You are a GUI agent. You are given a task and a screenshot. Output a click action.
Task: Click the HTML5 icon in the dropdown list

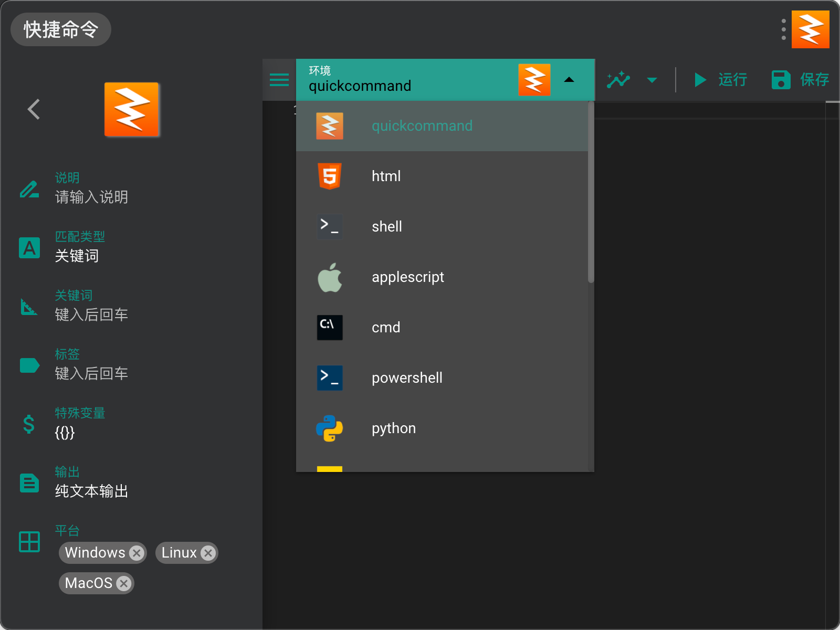(x=330, y=176)
